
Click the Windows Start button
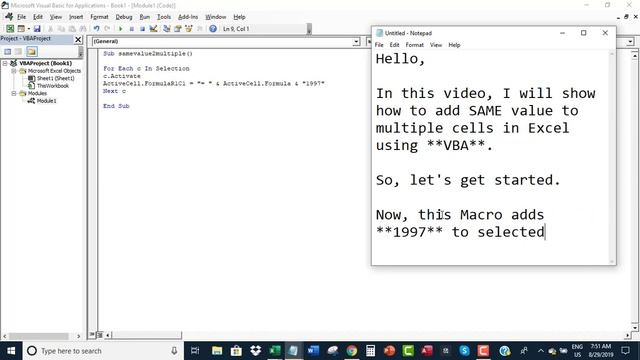11,351
